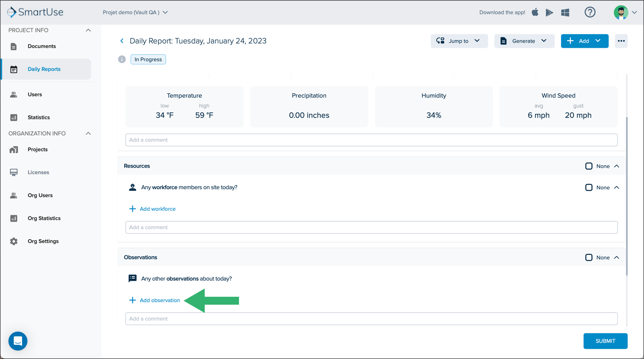Check the None box for Resources
The width and height of the screenshot is (644, 359).
(589, 166)
